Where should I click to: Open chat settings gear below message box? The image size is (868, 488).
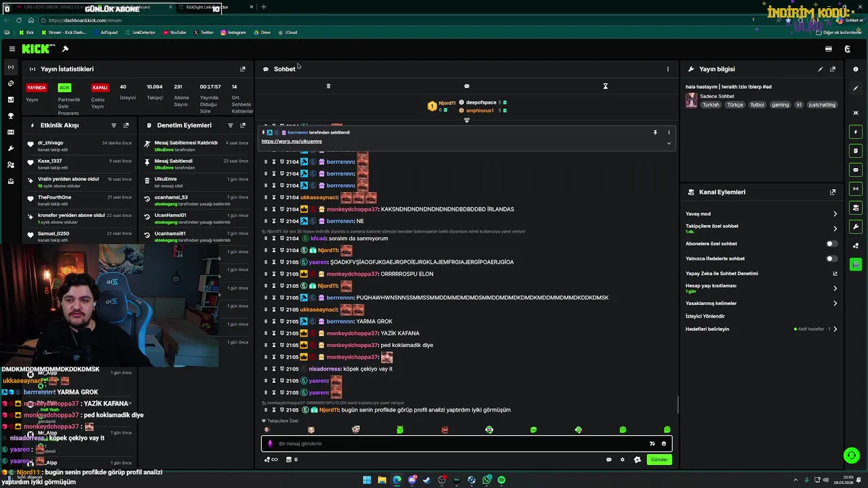coord(623,460)
